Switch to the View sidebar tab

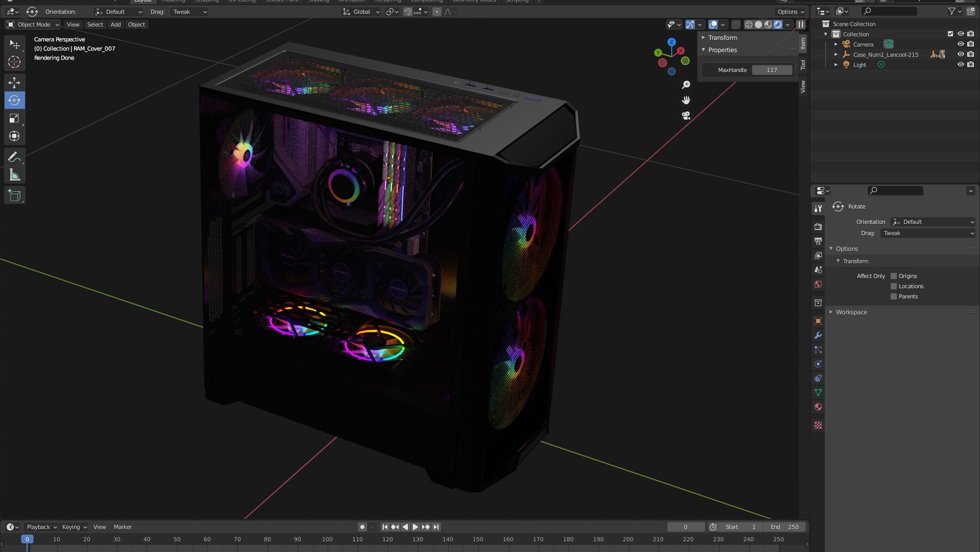[803, 86]
